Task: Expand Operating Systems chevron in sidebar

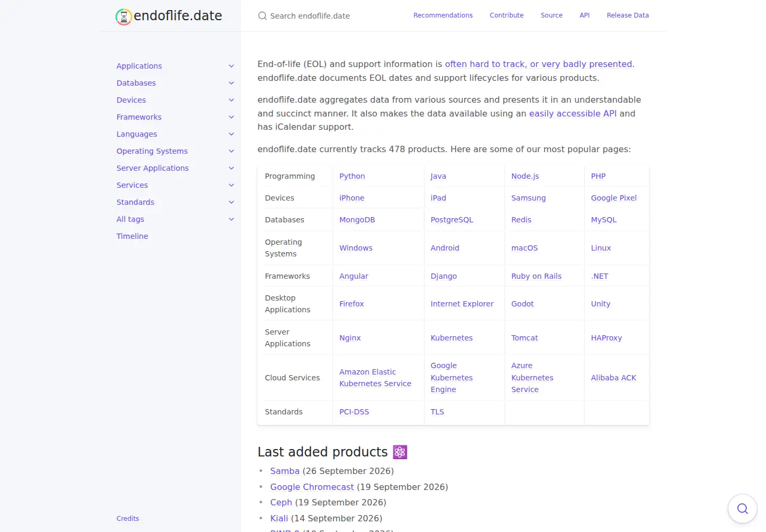Action: click(231, 151)
